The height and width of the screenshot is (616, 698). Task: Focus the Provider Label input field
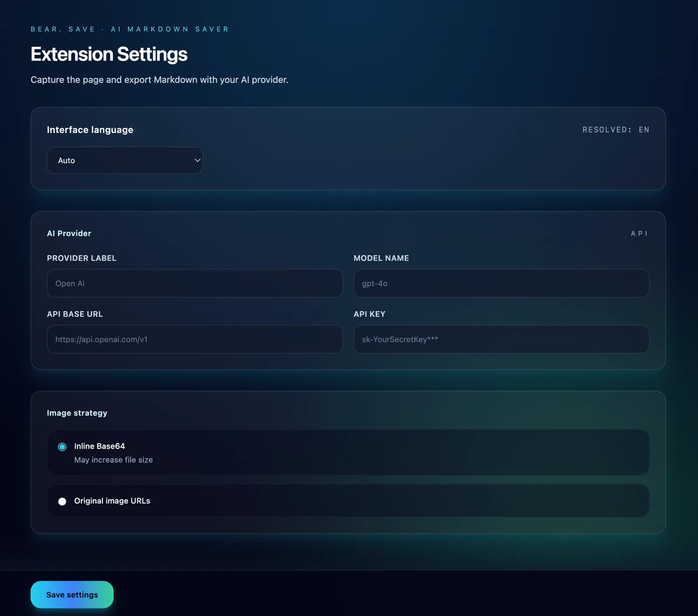pyautogui.click(x=195, y=283)
